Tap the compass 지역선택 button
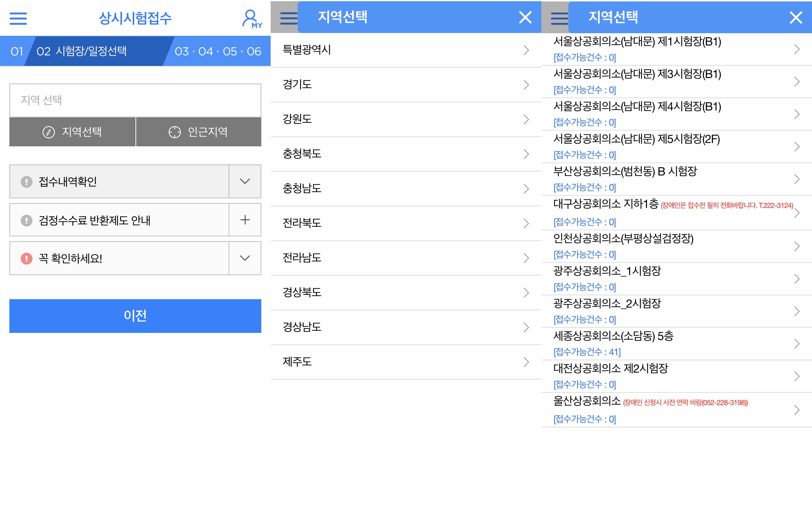This screenshot has height=530, width=812. [72, 132]
